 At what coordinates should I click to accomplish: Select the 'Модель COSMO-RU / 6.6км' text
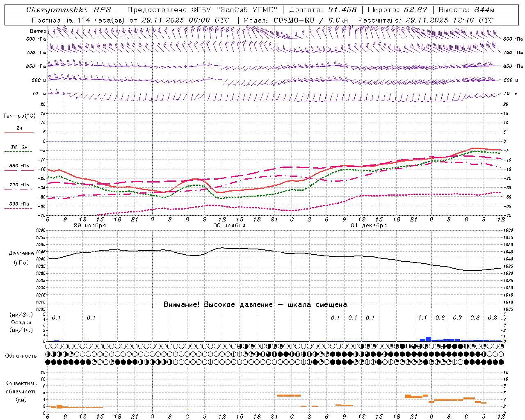pyautogui.click(x=295, y=20)
